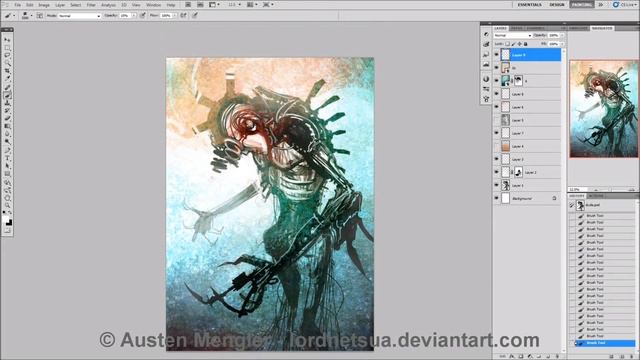Switch to the Painting workspace
This screenshot has width=640, height=360.
(582, 4)
